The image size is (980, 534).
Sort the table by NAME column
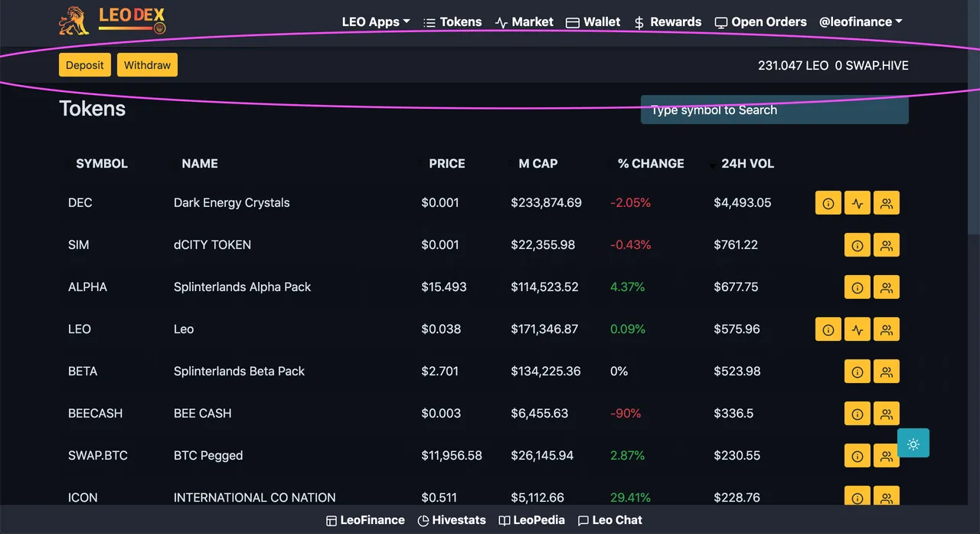coord(200,163)
